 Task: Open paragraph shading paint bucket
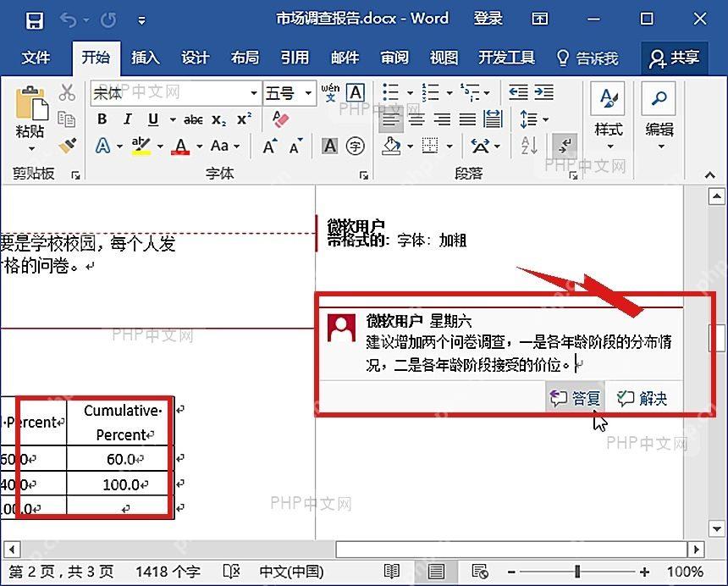[391, 146]
